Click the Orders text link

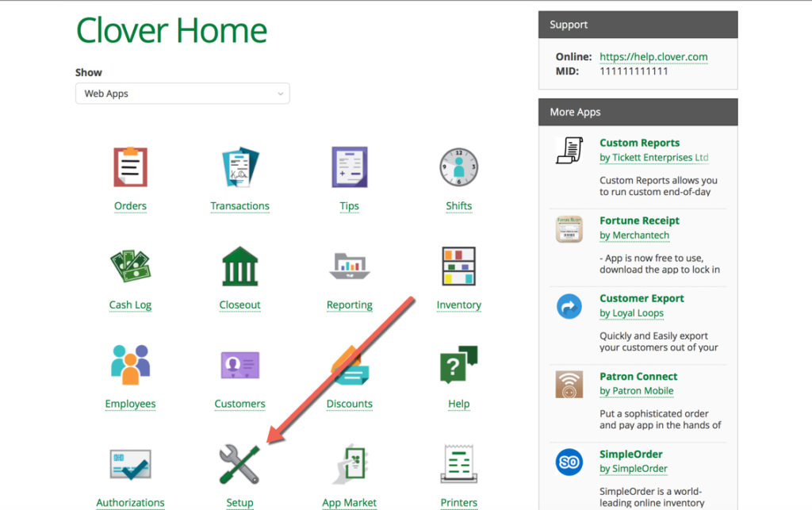(131, 206)
